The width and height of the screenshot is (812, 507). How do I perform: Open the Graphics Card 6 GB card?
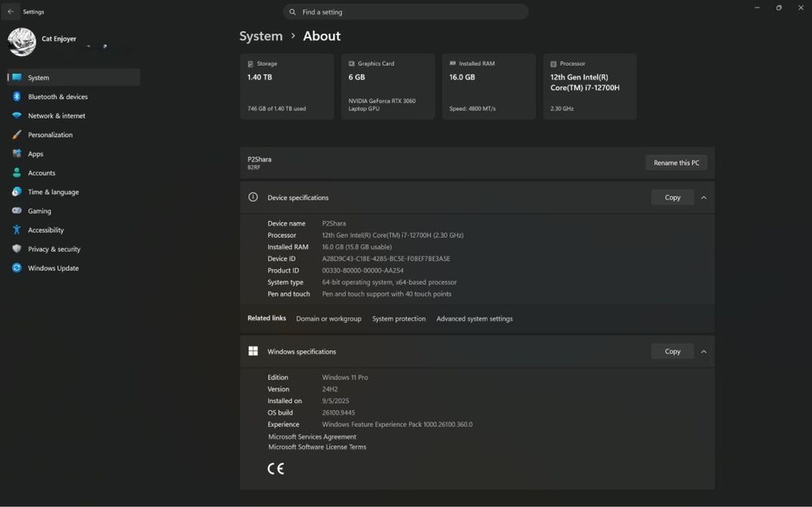coord(388,87)
